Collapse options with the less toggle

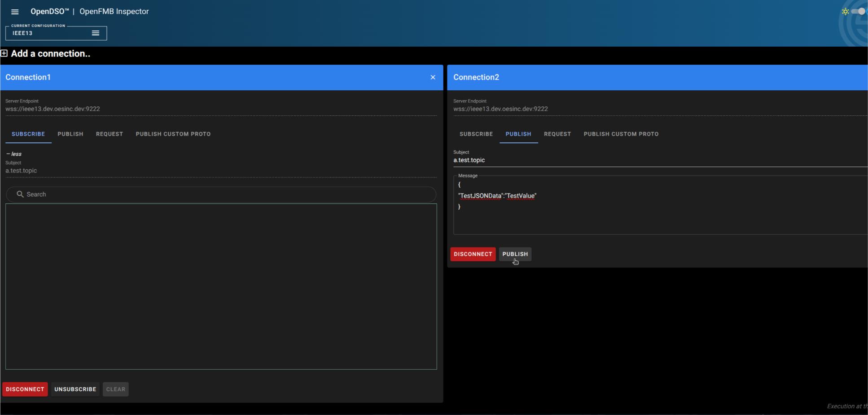pos(14,154)
